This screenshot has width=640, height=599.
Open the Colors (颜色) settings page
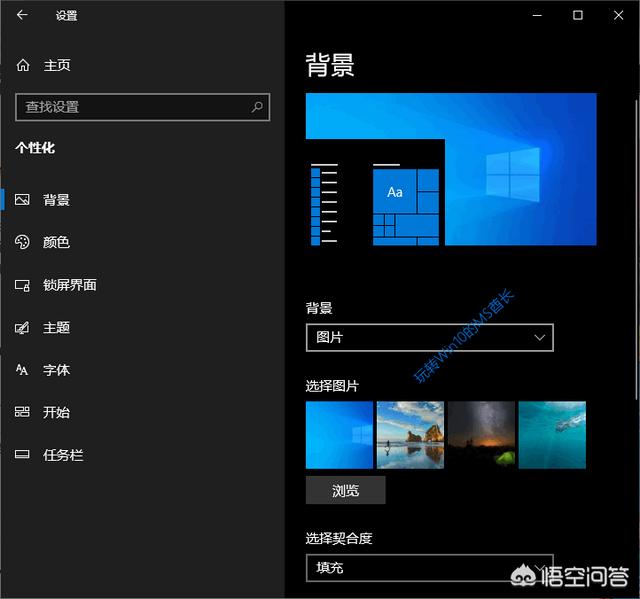pyautogui.click(x=56, y=242)
